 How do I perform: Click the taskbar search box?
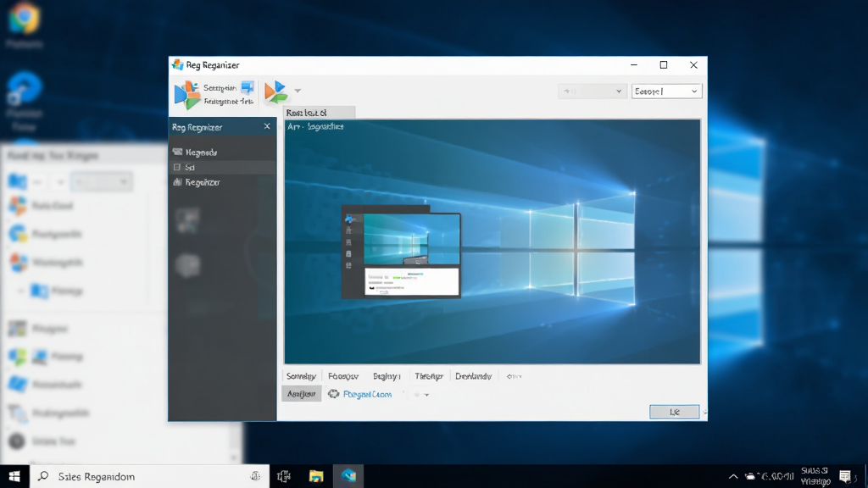pyautogui.click(x=149, y=476)
